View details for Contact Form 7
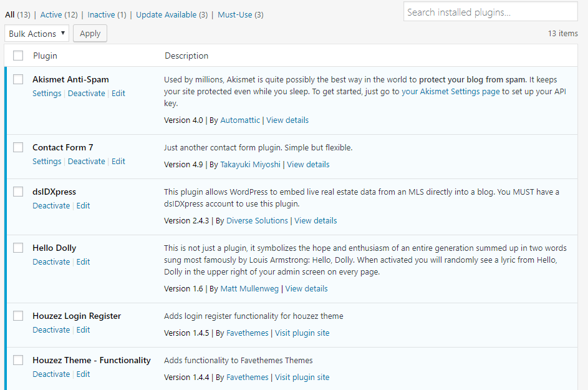 pos(308,164)
